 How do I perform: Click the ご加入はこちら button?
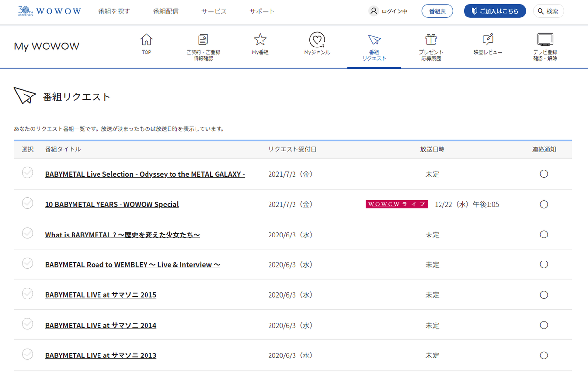495,11
